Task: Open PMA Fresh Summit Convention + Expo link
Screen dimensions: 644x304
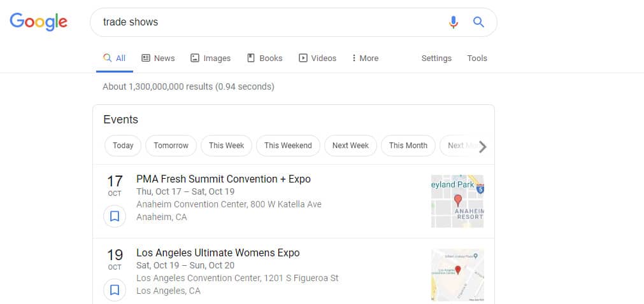Action: tap(224, 179)
